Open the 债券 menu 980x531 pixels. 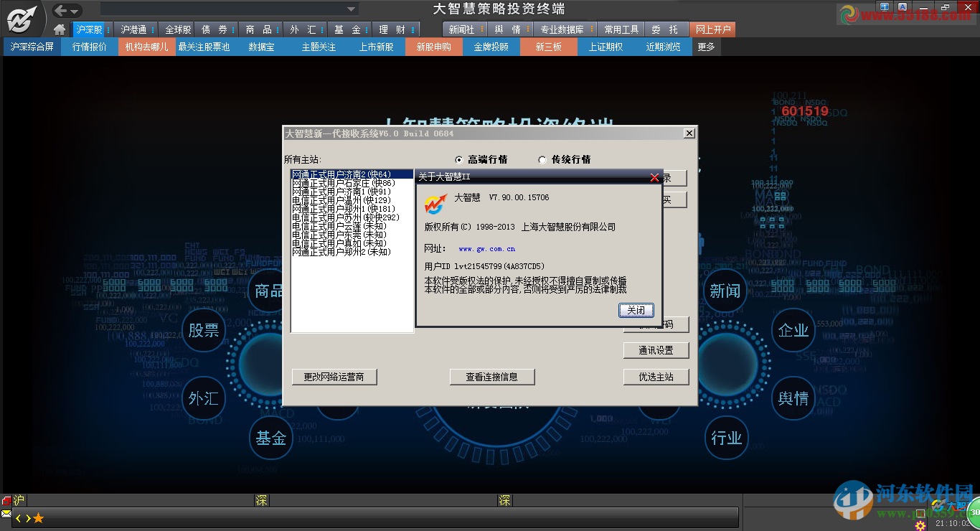click(x=215, y=29)
